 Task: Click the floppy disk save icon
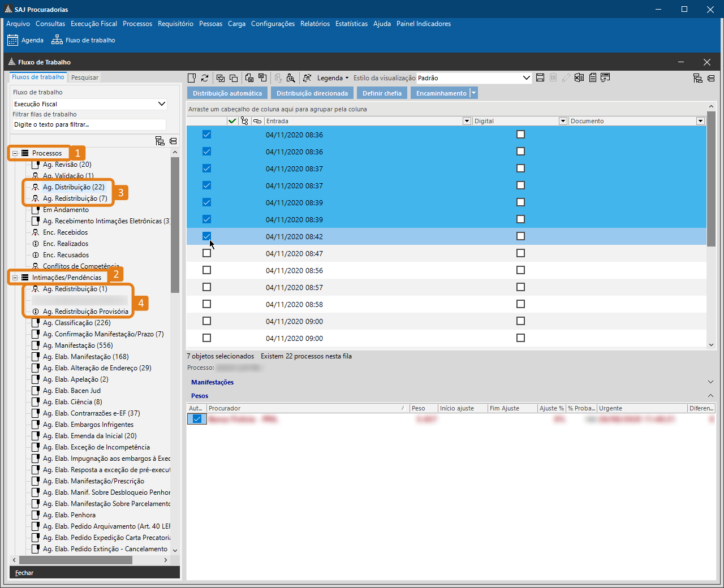pyautogui.click(x=540, y=77)
